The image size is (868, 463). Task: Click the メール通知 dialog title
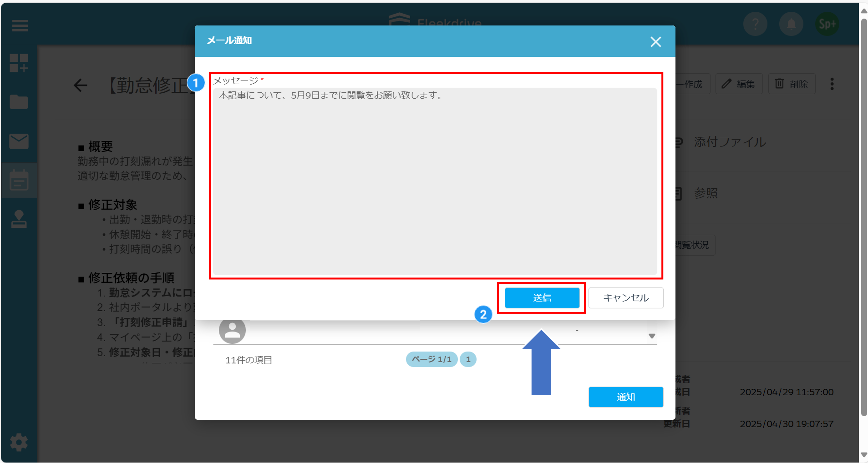pyautogui.click(x=229, y=40)
